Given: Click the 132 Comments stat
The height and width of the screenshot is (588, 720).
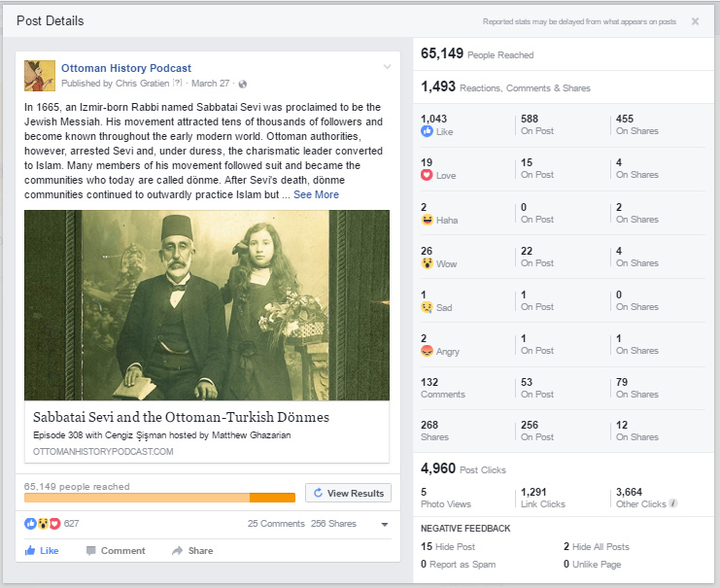Looking at the screenshot, I should tap(443, 388).
